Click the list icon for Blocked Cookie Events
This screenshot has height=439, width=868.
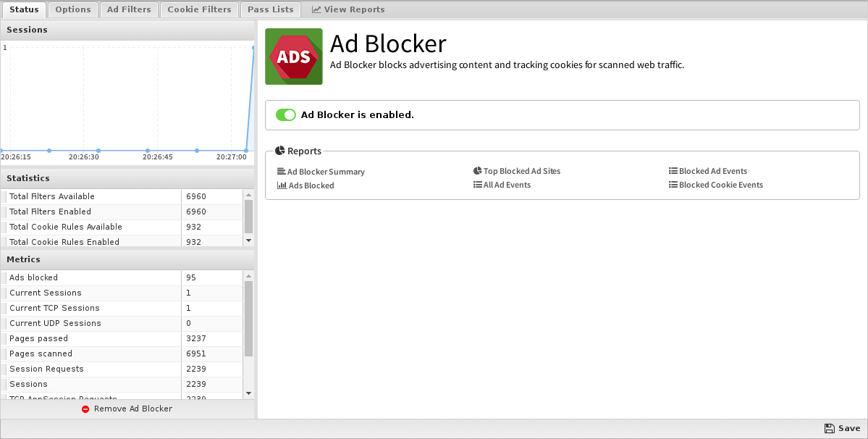673,185
